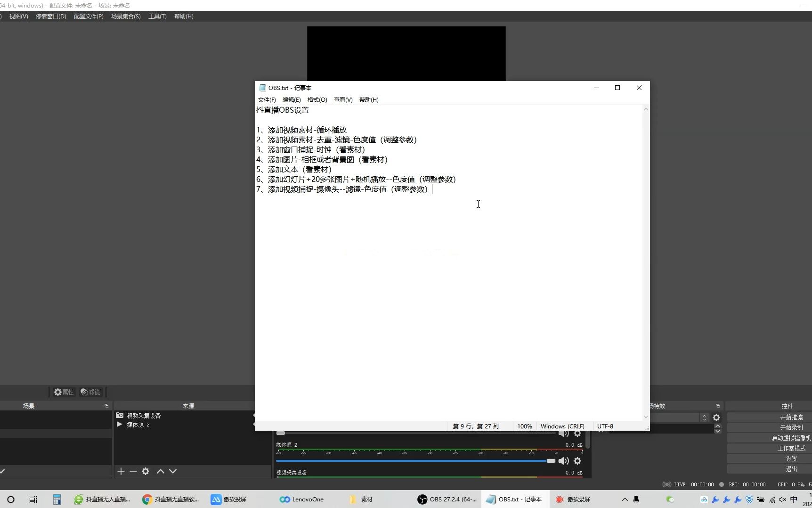Click 启动虚拟摄像机 button
The image size is (812, 508).
pyautogui.click(x=770, y=438)
